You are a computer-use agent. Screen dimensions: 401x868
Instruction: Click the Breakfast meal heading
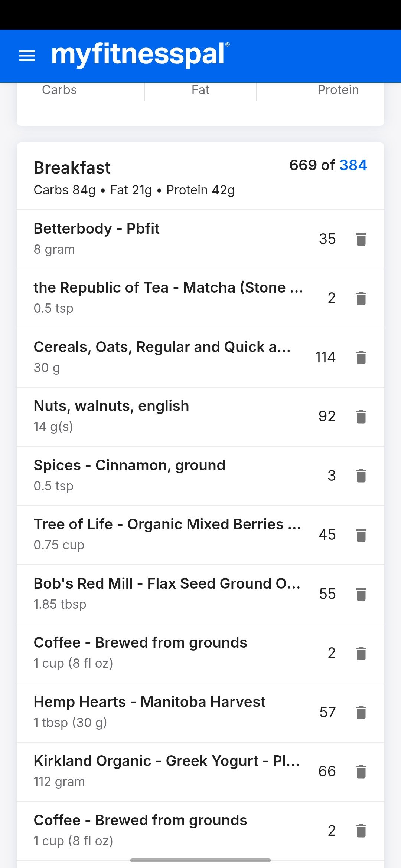(x=72, y=168)
